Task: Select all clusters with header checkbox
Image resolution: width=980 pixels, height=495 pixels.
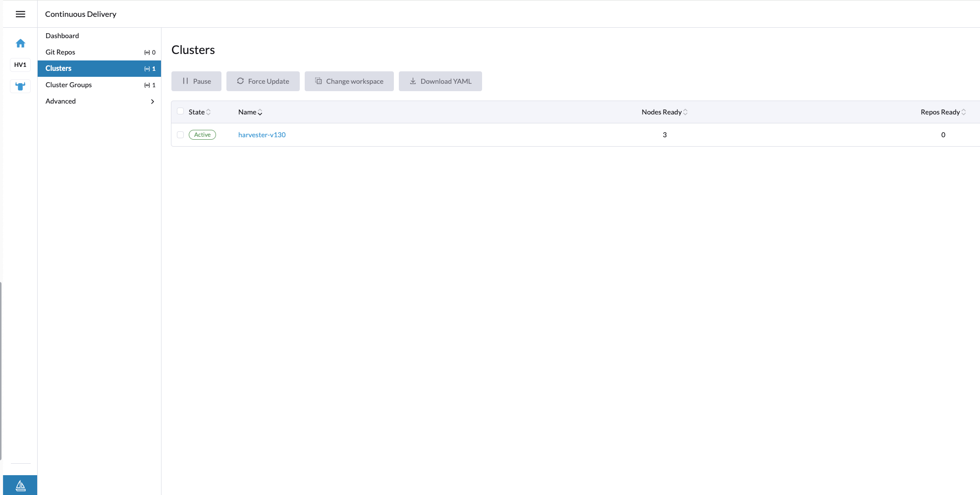Action: pos(180,111)
